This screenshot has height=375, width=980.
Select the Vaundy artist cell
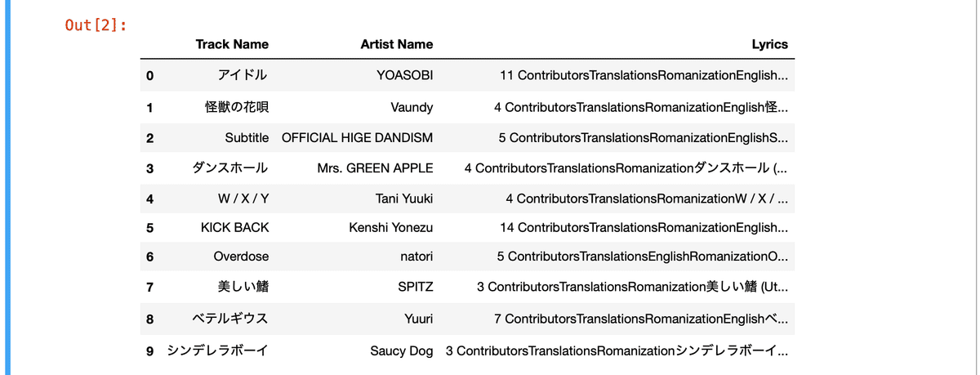[x=412, y=107]
